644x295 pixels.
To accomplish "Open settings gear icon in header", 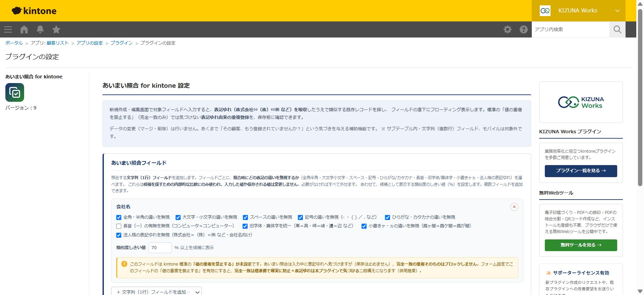I will tap(508, 29).
